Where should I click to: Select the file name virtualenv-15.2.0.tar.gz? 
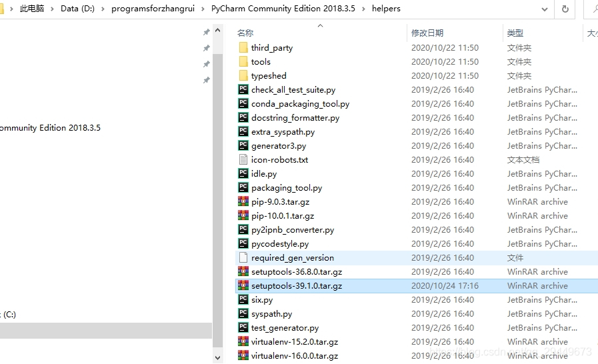coord(295,342)
